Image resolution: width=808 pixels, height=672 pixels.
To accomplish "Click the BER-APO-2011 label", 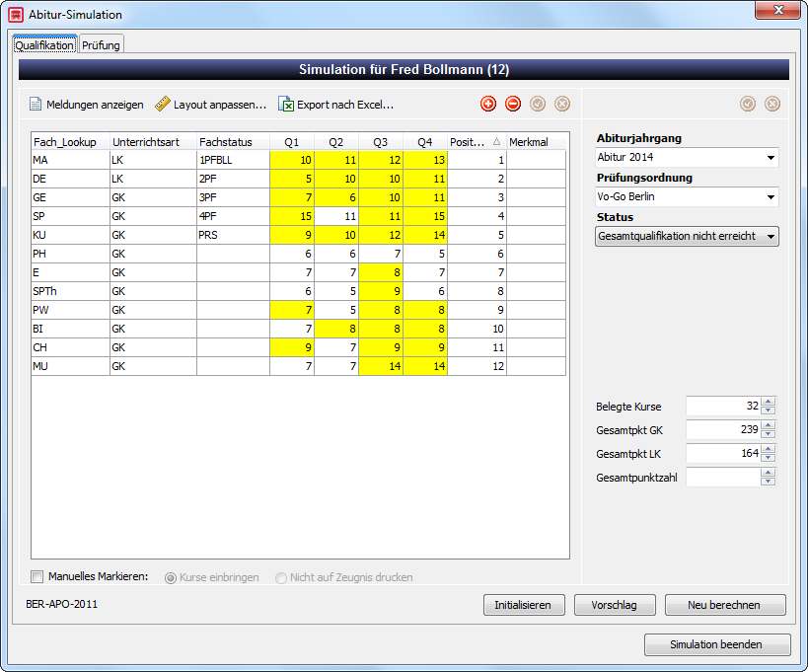I will (x=61, y=604).
